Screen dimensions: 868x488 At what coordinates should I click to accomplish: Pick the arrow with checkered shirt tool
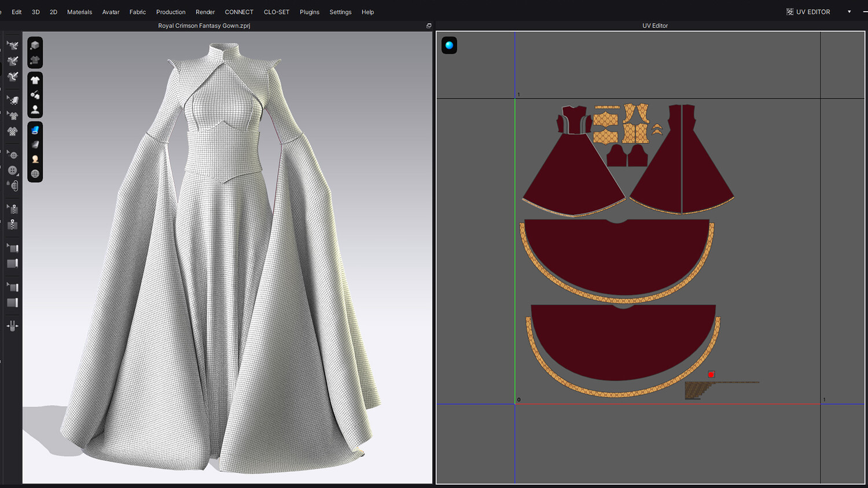[13, 116]
